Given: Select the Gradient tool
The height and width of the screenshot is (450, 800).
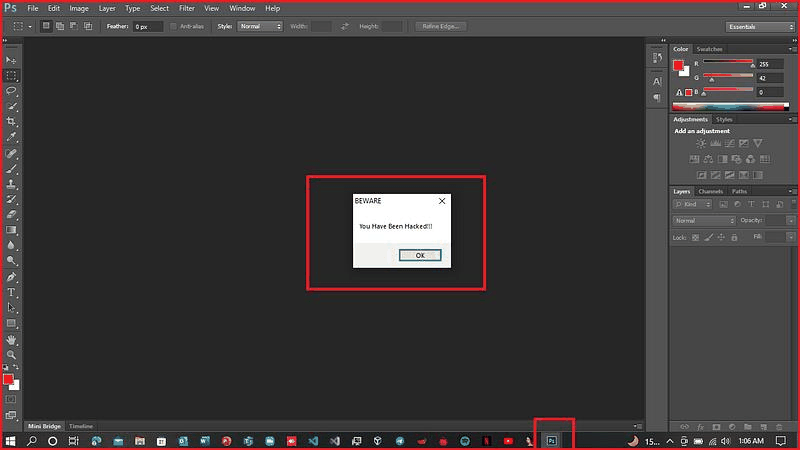Looking at the screenshot, I should coord(11,230).
